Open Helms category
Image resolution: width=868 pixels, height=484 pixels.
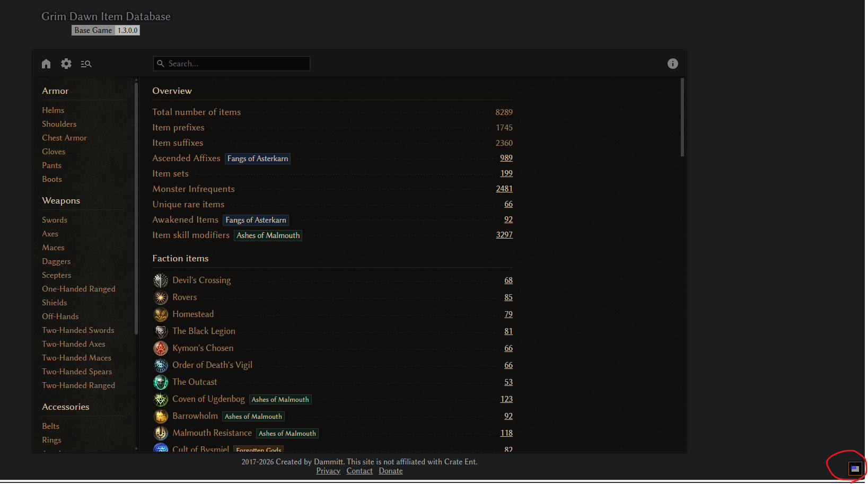[53, 110]
